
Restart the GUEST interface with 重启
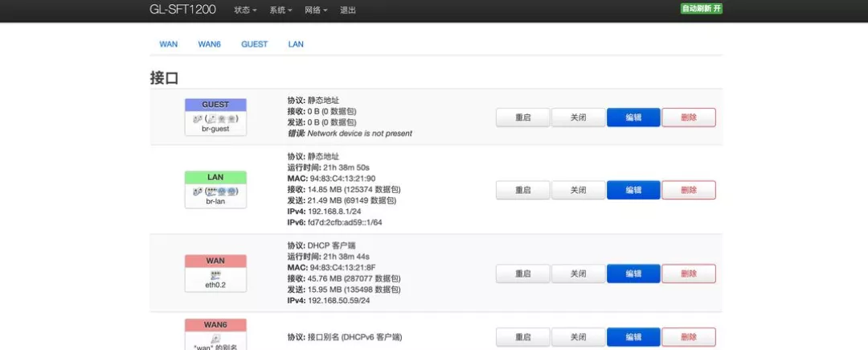tap(522, 117)
